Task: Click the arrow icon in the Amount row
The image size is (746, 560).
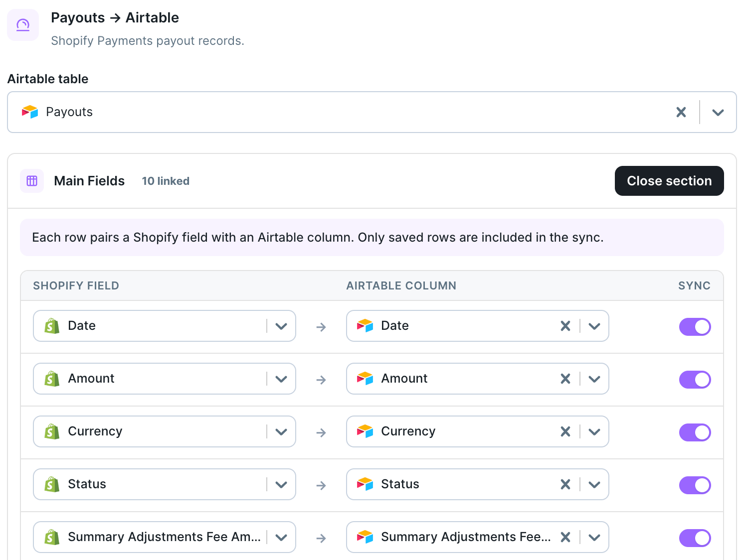Action: coord(321,380)
